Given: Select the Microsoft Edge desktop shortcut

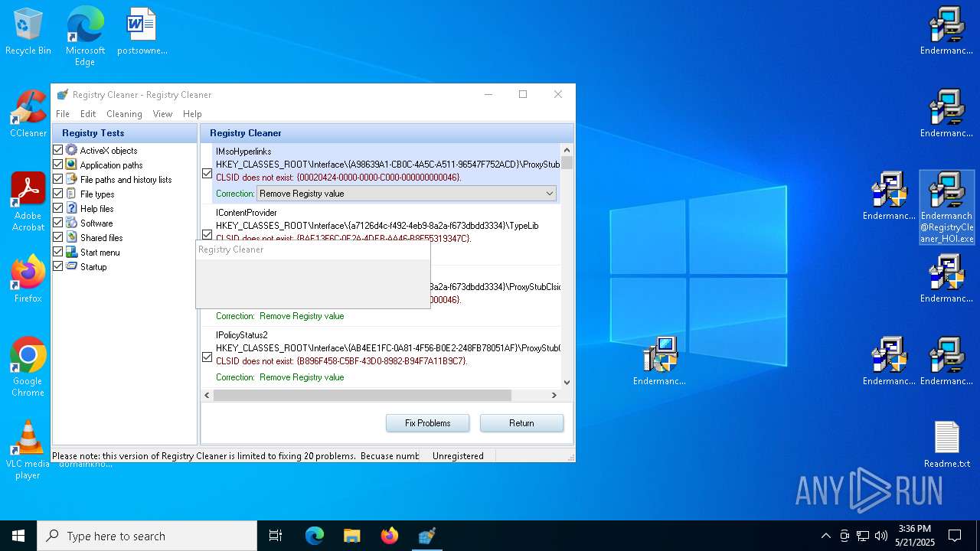Looking at the screenshot, I should (x=85, y=37).
